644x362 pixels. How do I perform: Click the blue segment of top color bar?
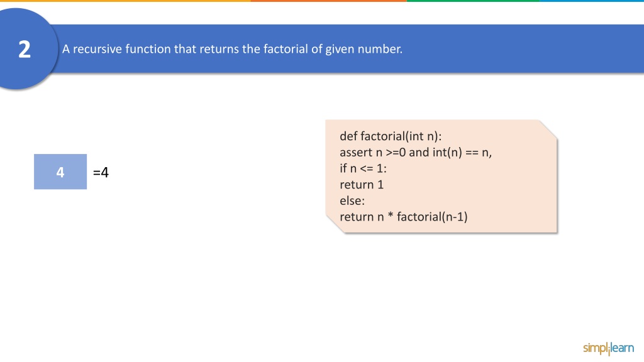point(592,1)
